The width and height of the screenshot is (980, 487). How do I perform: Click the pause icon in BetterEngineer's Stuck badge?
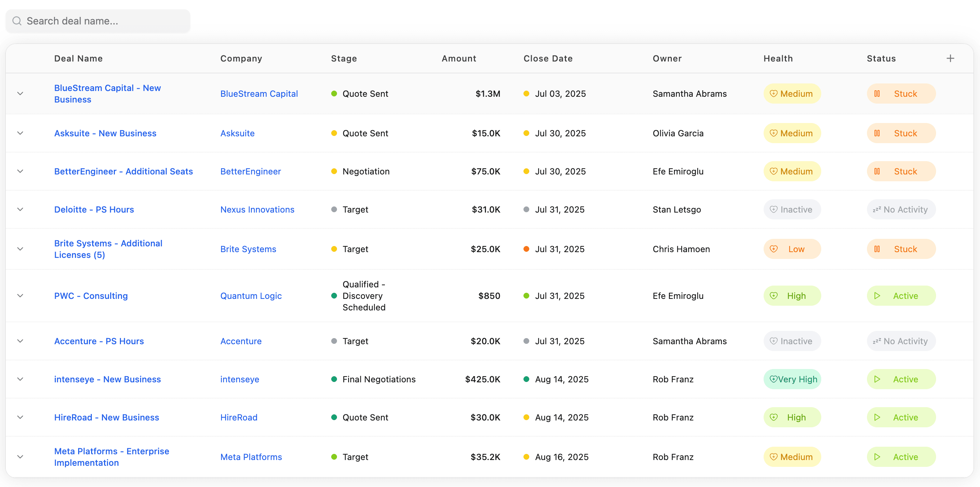point(877,171)
